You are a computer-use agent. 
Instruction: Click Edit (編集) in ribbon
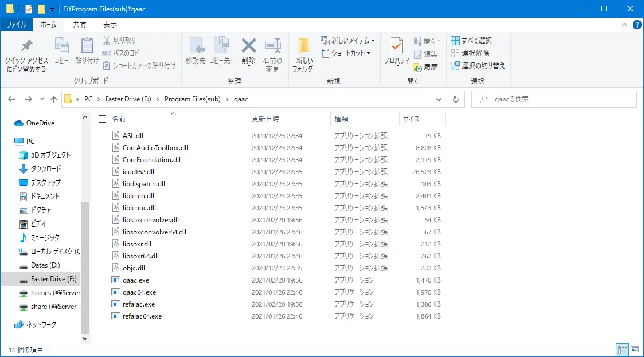coord(426,54)
